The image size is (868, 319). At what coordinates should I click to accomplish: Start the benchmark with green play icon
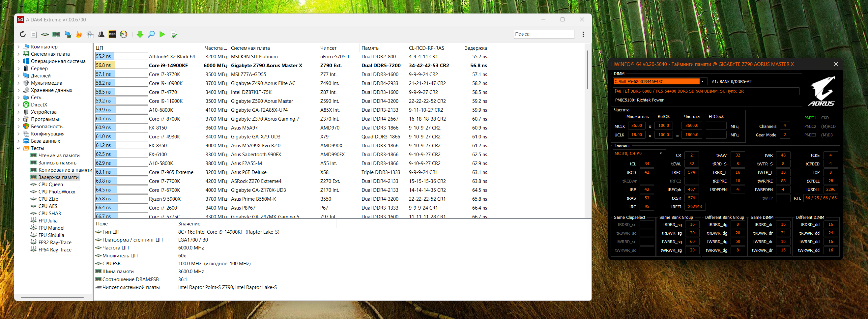tap(162, 34)
